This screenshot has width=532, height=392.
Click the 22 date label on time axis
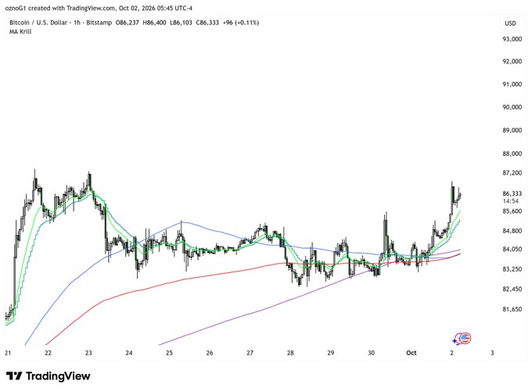tap(49, 353)
